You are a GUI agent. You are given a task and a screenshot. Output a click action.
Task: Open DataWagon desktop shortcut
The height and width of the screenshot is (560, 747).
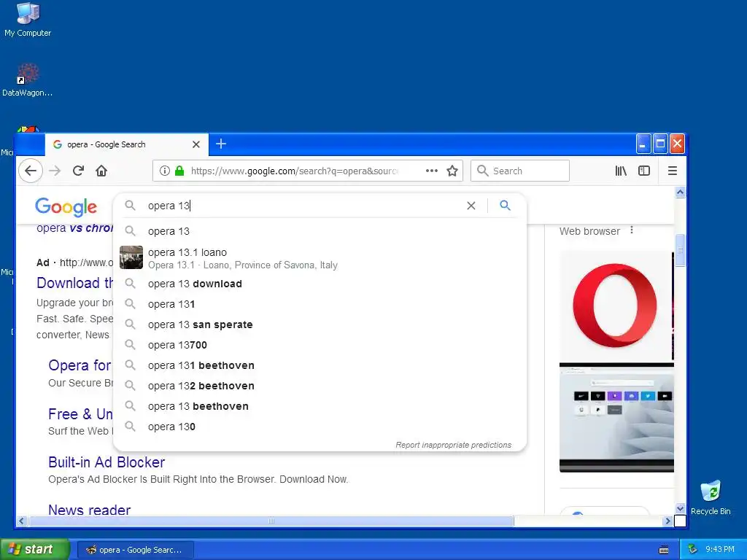point(27,80)
